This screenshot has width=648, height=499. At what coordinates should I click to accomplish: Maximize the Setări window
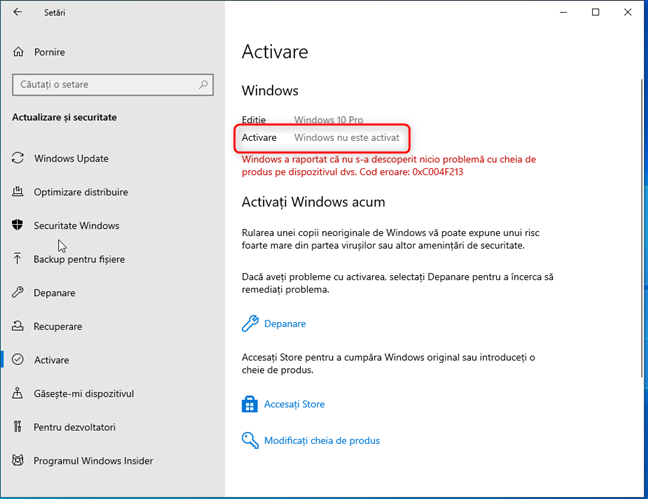click(x=596, y=12)
